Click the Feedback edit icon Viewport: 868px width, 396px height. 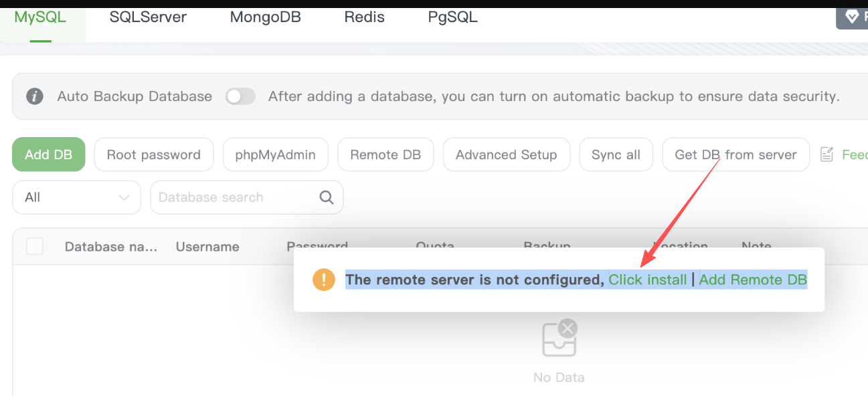point(827,155)
